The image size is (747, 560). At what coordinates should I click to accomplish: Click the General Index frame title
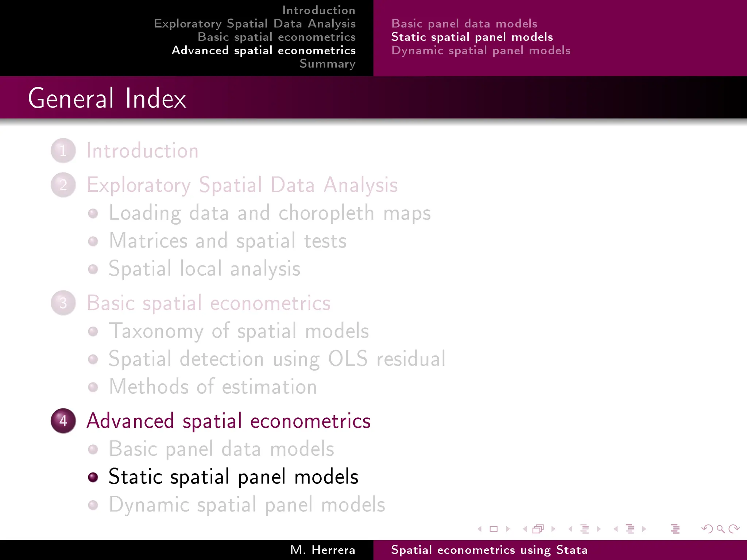click(x=107, y=98)
